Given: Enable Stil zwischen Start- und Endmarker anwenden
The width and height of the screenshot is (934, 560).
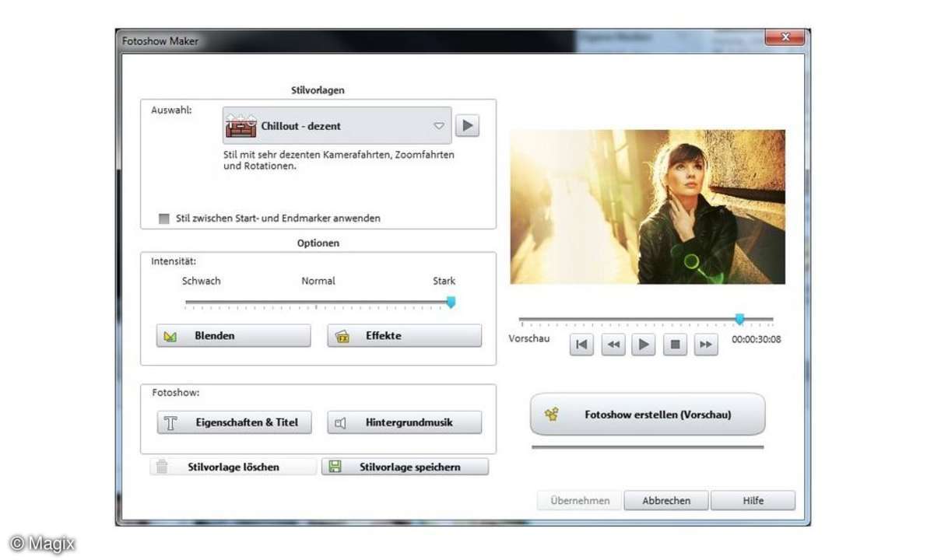Looking at the screenshot, I should pyautogui.click(x=163, y=219).
